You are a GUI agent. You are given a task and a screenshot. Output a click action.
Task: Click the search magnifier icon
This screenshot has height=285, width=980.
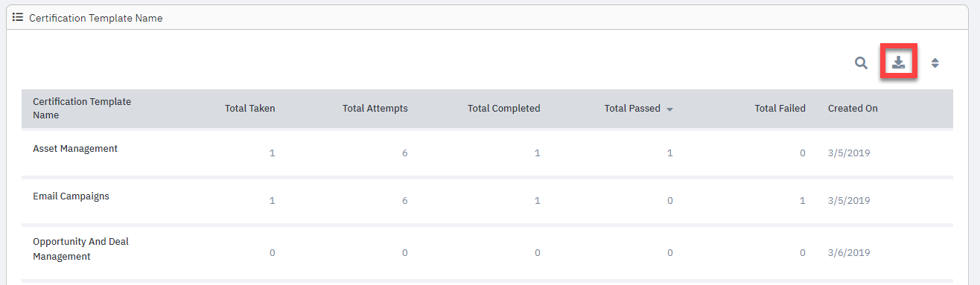coord(861,63)
